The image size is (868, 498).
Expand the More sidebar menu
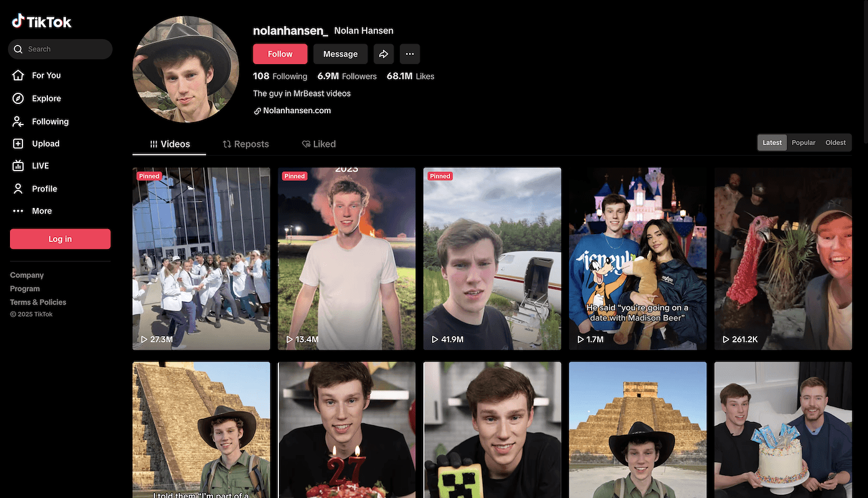pos(42,211)
